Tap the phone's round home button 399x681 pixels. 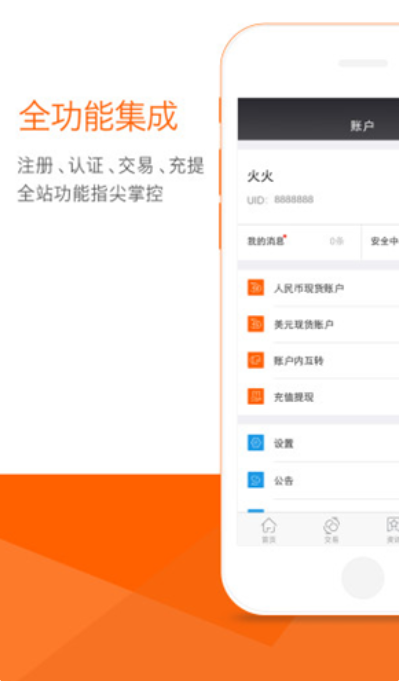click(x=363, y=578)
